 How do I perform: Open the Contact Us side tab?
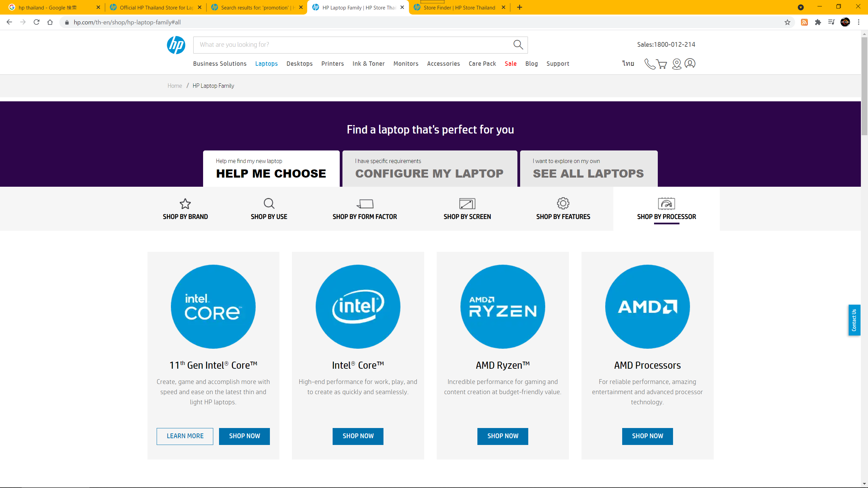click(x=854, y=320)
